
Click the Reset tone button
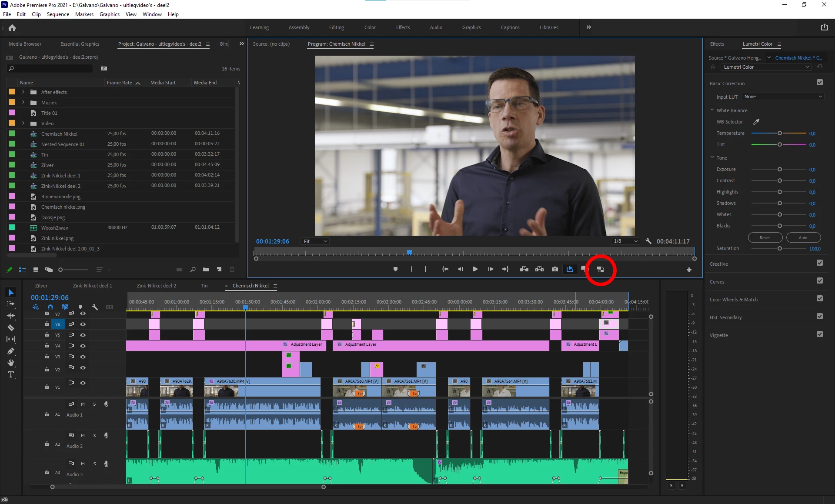[x=765, y=237]
